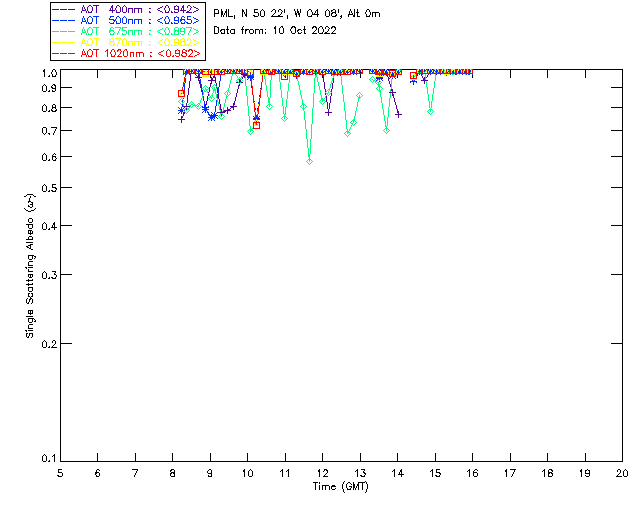Click the y-axis tick label 0.7
640x512 pixels.
[49, 131]
